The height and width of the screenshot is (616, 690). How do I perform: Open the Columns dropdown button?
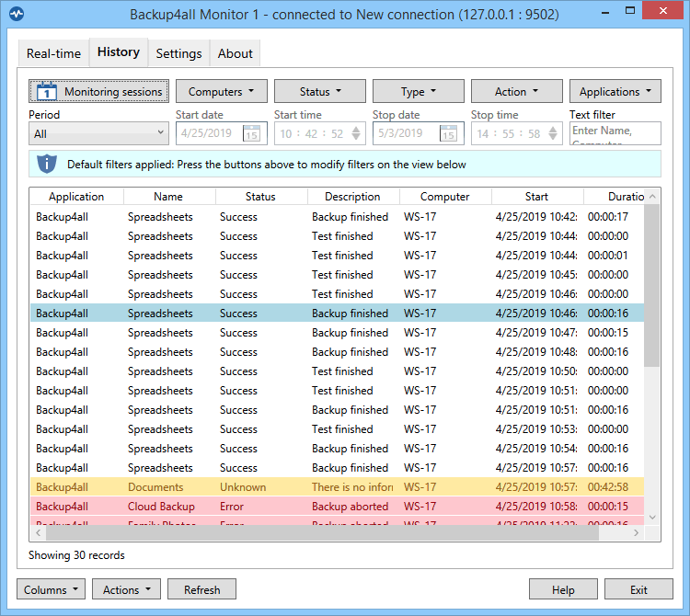pyautogui.click(x=52, y=589)
